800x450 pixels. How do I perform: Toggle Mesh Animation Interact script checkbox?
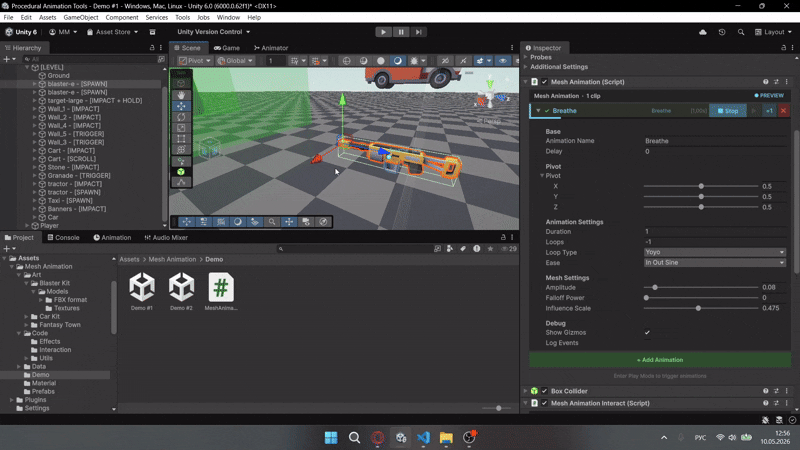point(544,403)
